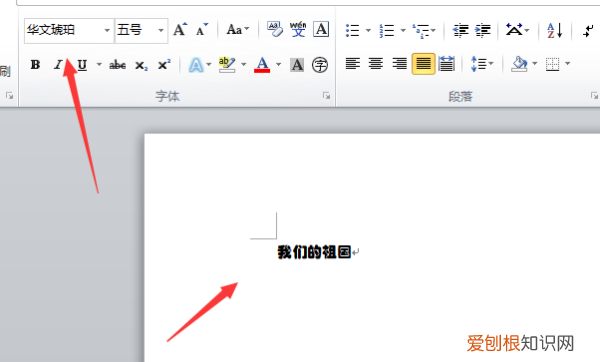The width and height of the screenshot is (600, 362).
Task: Align text right
Action: click(399, 64)
